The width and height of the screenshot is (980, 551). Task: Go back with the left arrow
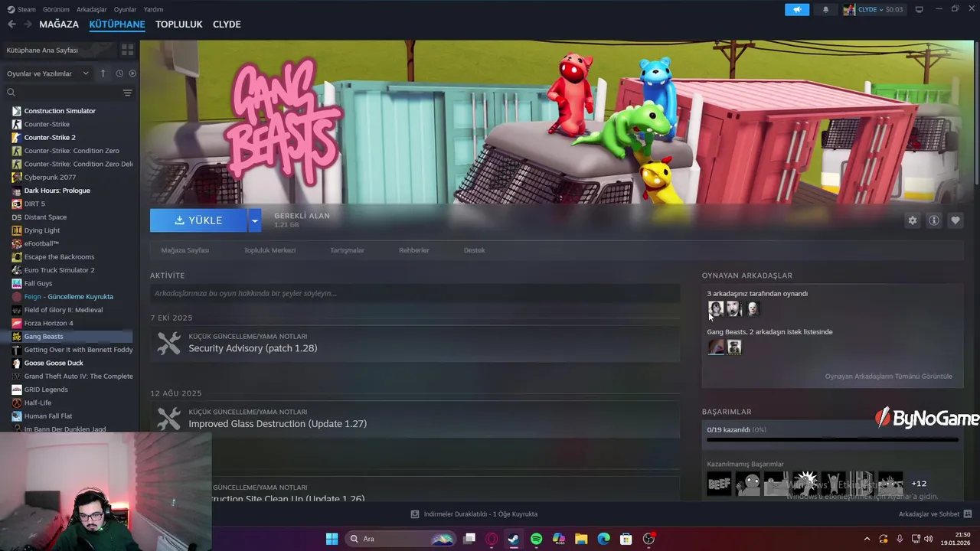11,24
